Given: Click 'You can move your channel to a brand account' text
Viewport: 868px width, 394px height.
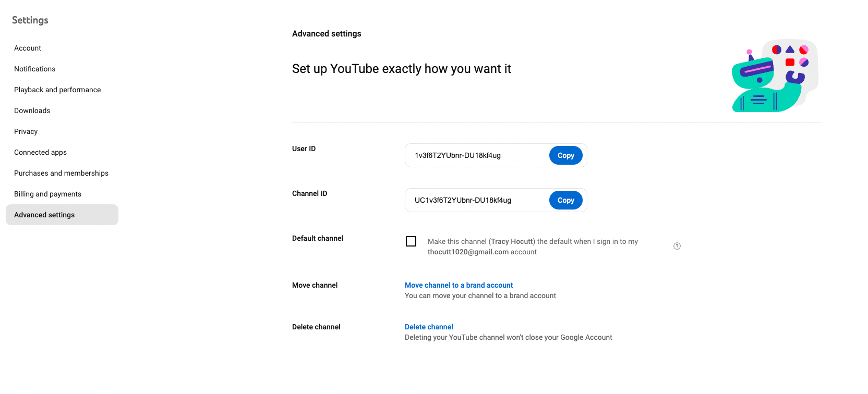Looking at the screenshot, I should (x=480, y=295).
